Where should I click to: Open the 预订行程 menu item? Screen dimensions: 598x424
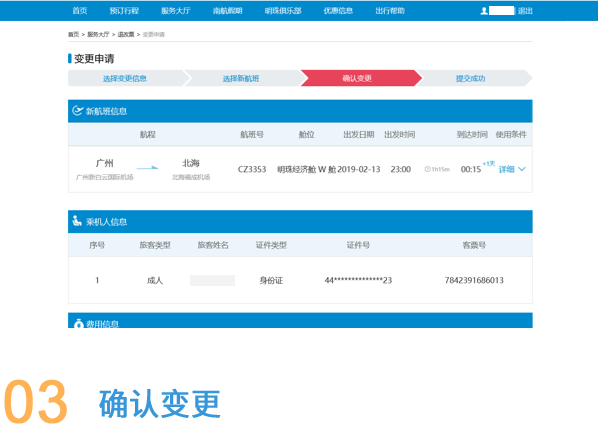point(124,11)
